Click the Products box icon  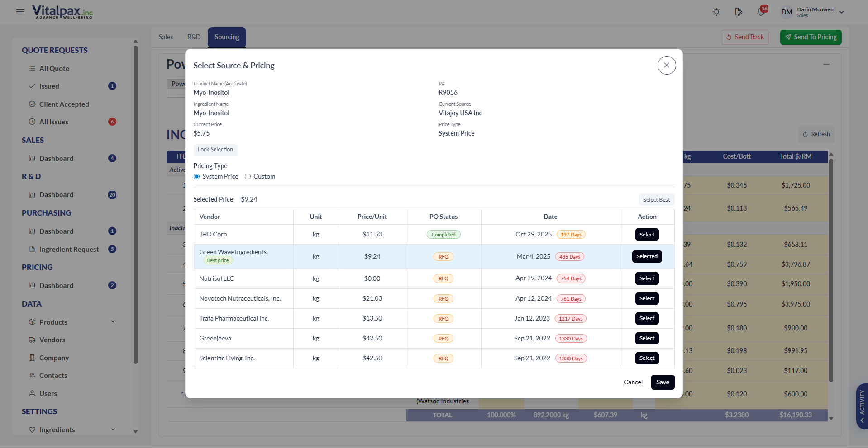click(x=32, y=322)
